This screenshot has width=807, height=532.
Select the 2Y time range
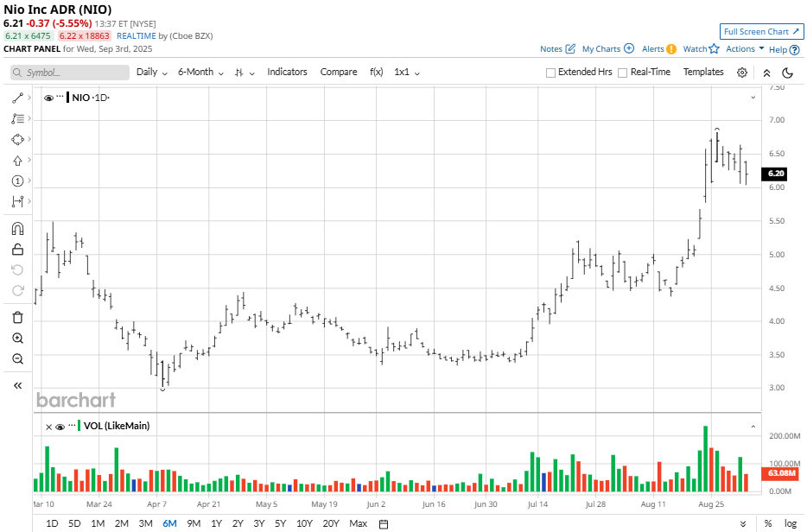coord(238,523)
